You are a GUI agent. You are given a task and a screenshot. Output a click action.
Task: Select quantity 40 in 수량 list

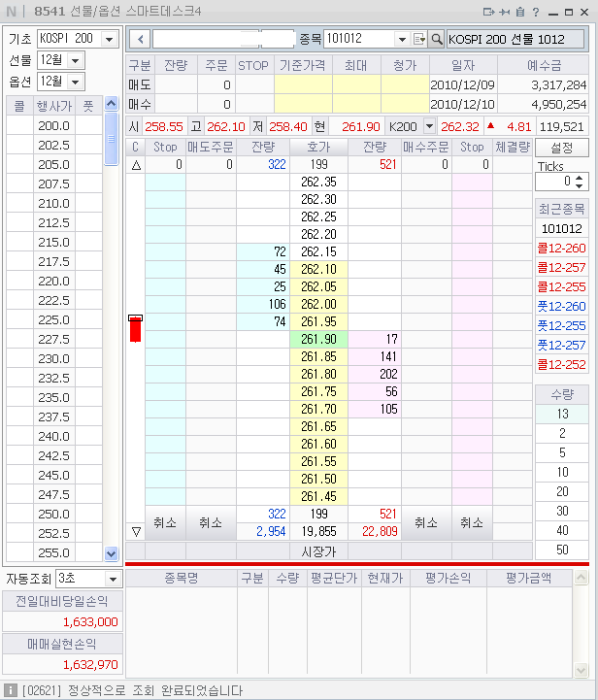(562, 530)
